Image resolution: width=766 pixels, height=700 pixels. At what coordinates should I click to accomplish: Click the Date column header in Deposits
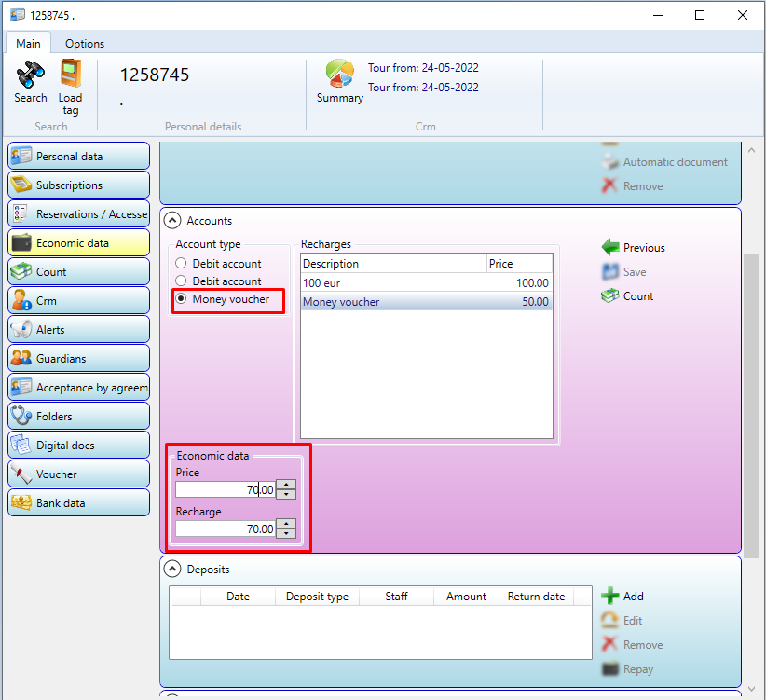coord(238,597)
